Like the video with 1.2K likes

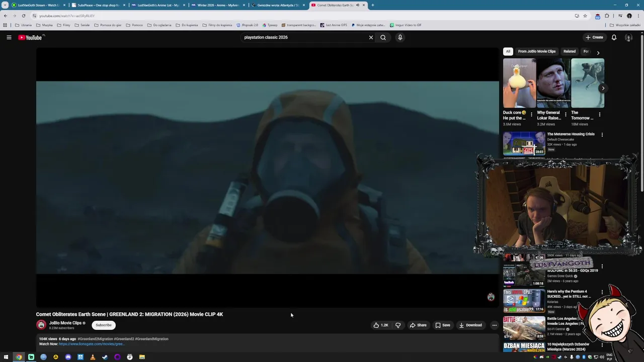click(381, 325)
